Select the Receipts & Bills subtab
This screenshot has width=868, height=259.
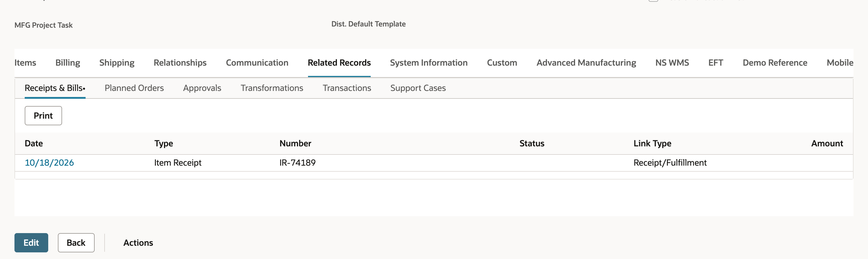(x=55, y=88)
